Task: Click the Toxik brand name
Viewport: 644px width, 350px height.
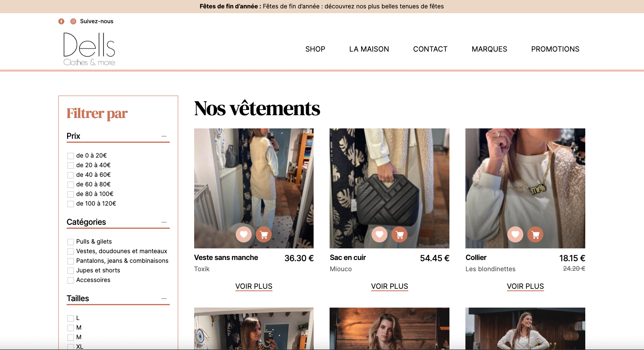Action: (x=202, y=269)
